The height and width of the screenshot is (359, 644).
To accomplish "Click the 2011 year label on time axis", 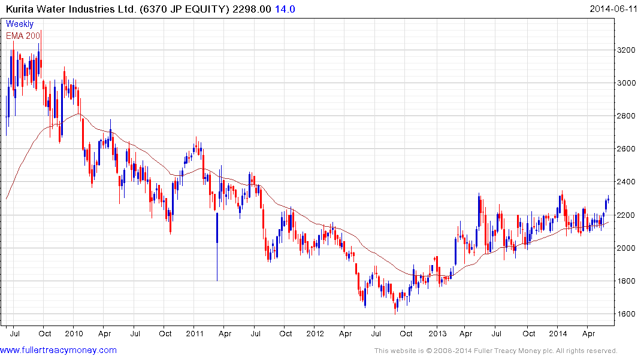I will (x=195, y=333).
